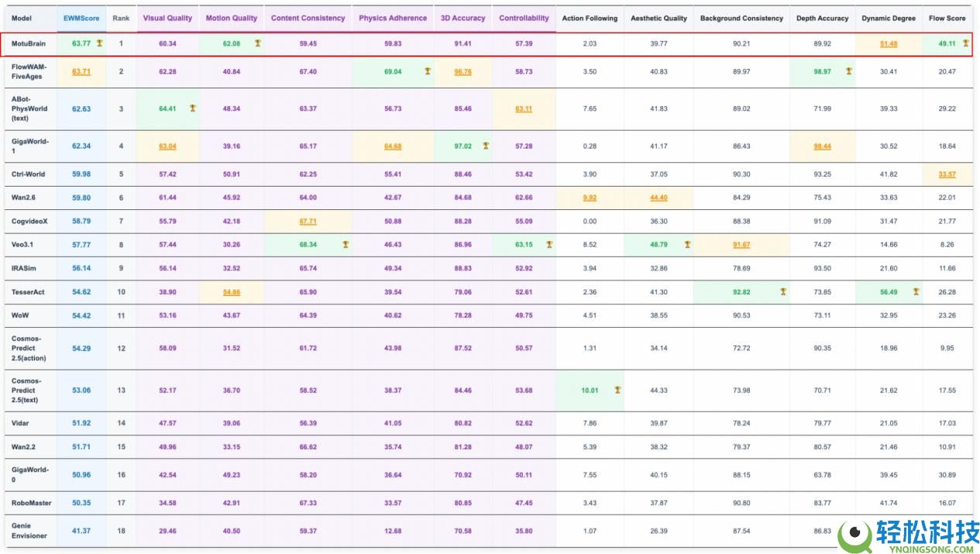Open the underlined 63.71 score for FlowWAM-FiveAges
Image resolution: width=980 pixels, height=554 pixels.
[x=81, y=71]
